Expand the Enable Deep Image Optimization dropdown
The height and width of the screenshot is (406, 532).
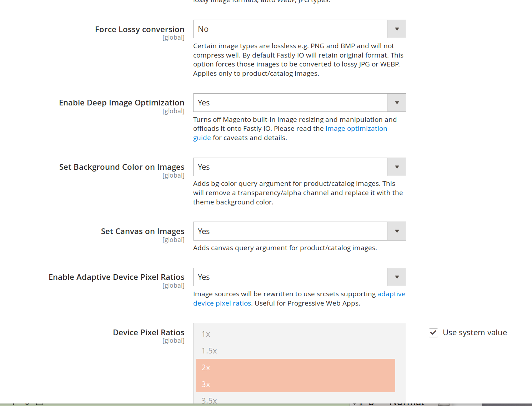299,103
